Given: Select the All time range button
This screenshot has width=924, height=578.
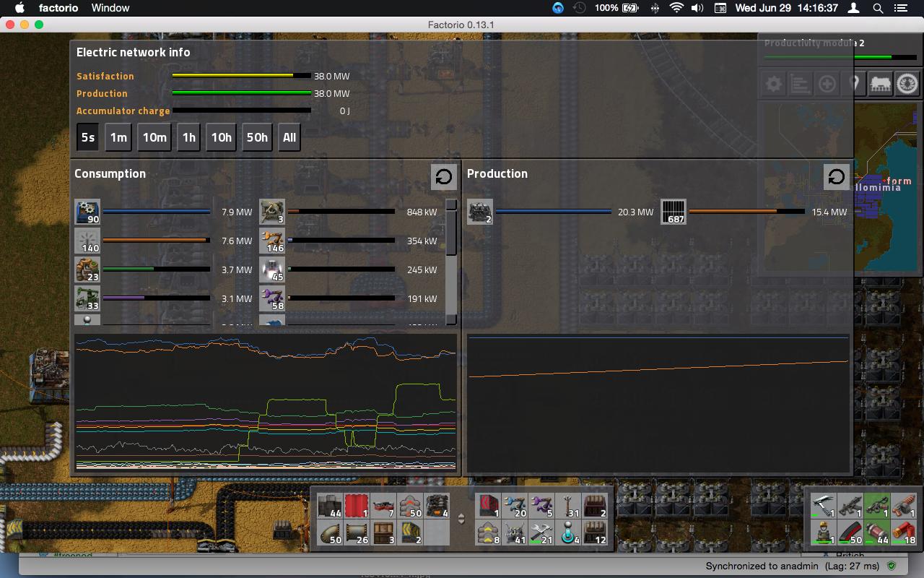Looking at the screenshot, I should point(289,137).
